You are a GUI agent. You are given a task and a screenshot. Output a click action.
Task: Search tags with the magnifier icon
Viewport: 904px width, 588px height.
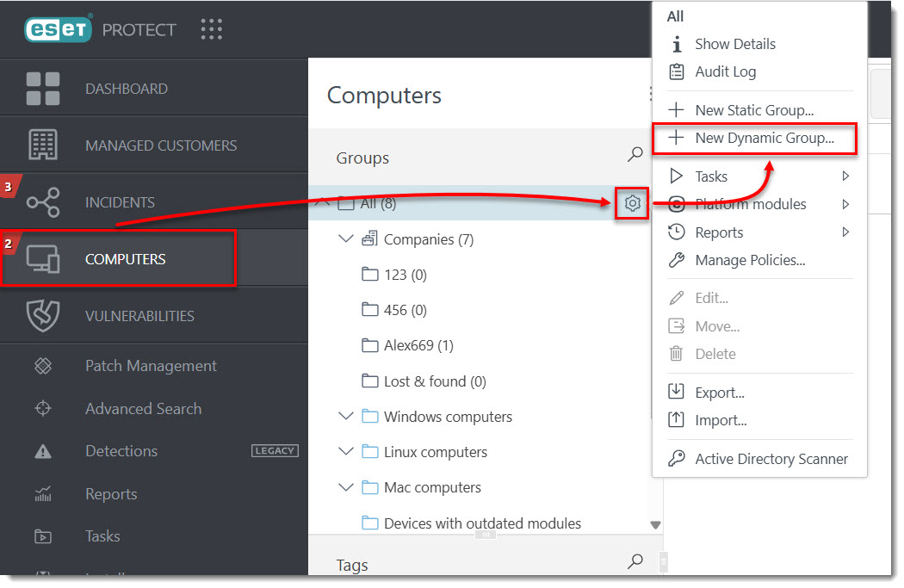coord(635,561)
